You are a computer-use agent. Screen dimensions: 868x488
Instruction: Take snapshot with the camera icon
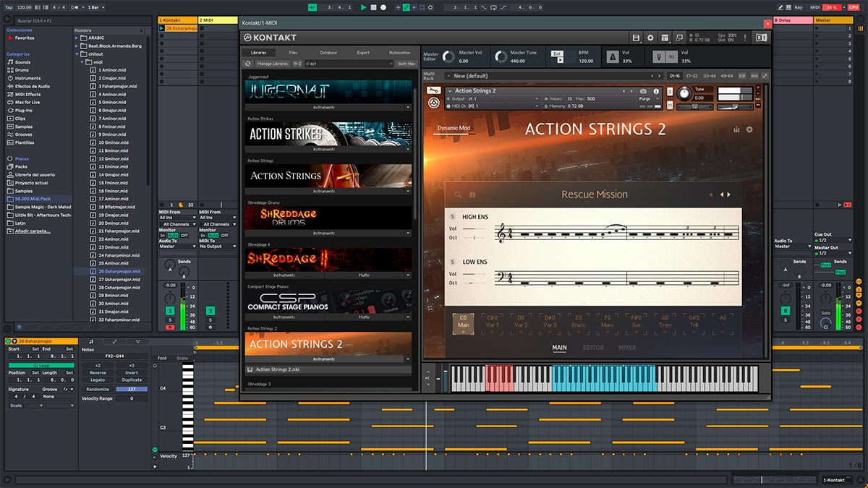tap(643, 91)
